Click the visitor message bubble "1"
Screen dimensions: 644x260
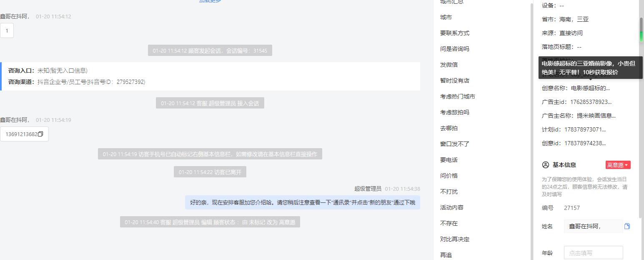pos(7,30)
